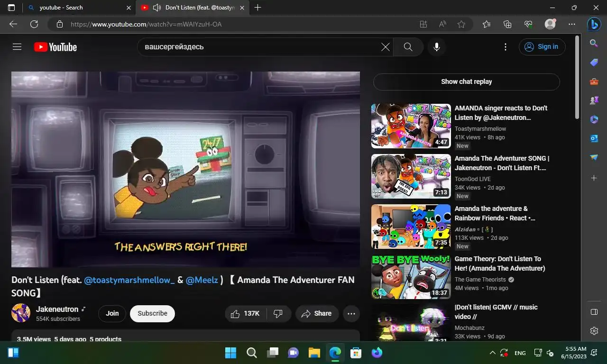The image size is (607, 364).
Task: Open Windows Start menu in taskbar center
Action: 231,353
